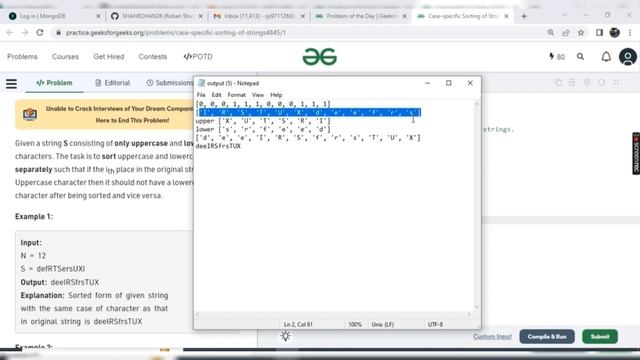Click the Notepad title bar 'output (5) - Notepad'
The width and height of the screenshot is (640, 360).
233,83
